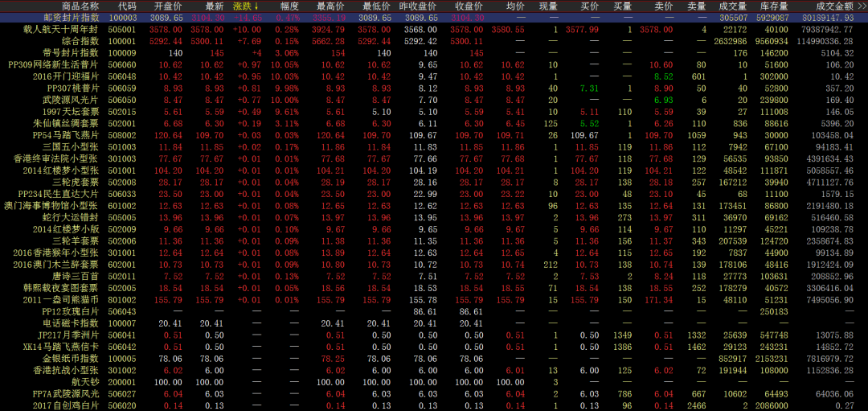The height and width of the screenshot is (411, 868).
Task: Sort by the 涨跌 column header
Action: [x=246, y=6]
